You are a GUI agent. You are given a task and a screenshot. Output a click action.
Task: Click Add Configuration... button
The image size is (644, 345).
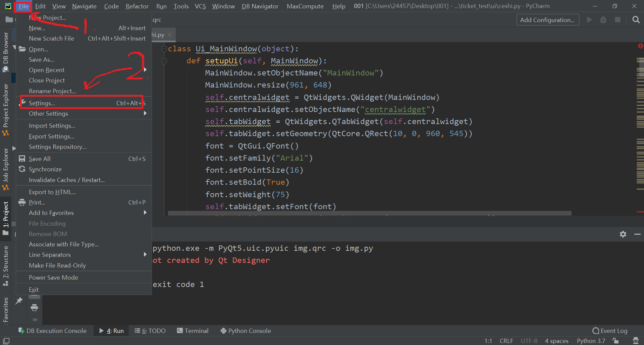[x=547, y=20]
